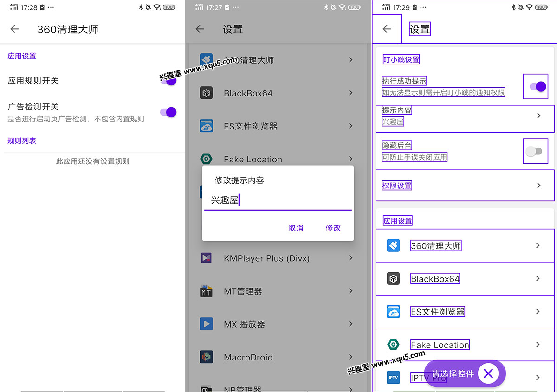The height and width of the screenshot is (392, 557).
Task: Tap Fake Location icon in the right screen list
Action: (x=393, y=345)
